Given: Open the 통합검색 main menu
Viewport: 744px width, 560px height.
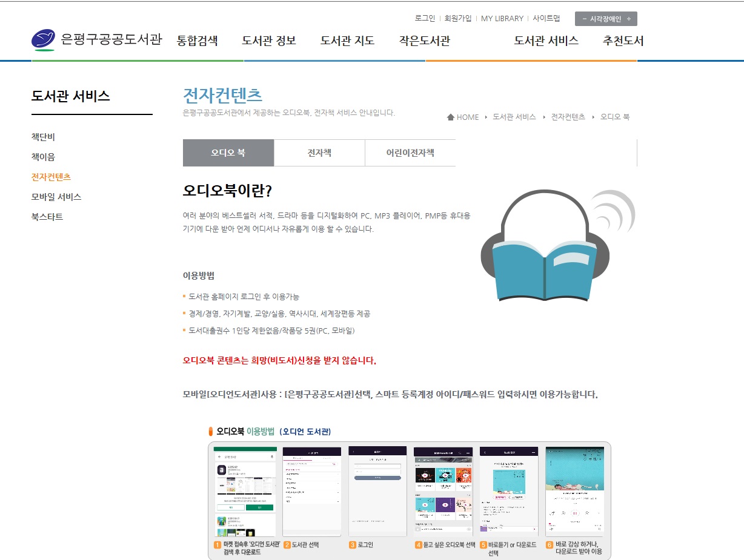Looking at the screenshot, I should (197, 41).
